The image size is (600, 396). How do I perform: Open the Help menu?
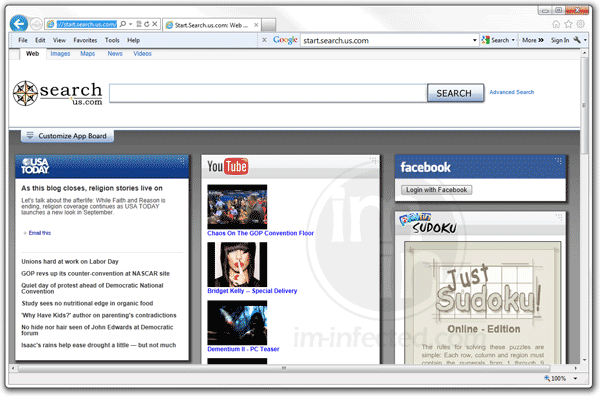pyautogui.click(x=134, y=40)
